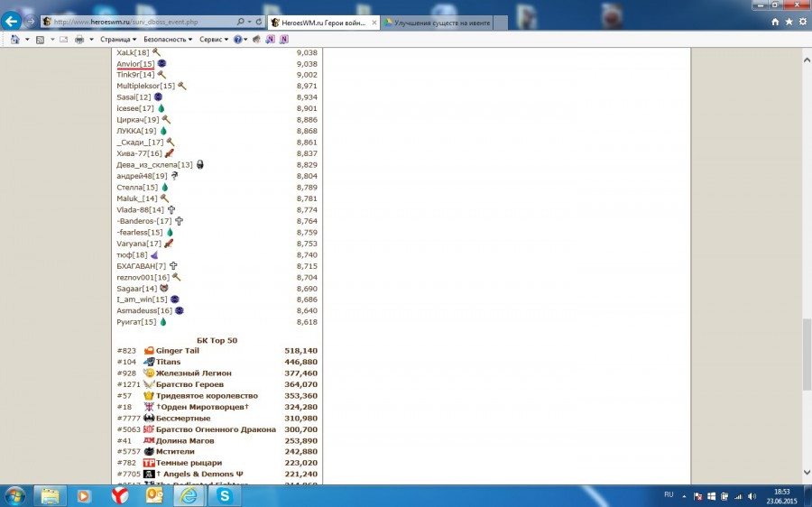Open a new blank tab

coord(500,23)
